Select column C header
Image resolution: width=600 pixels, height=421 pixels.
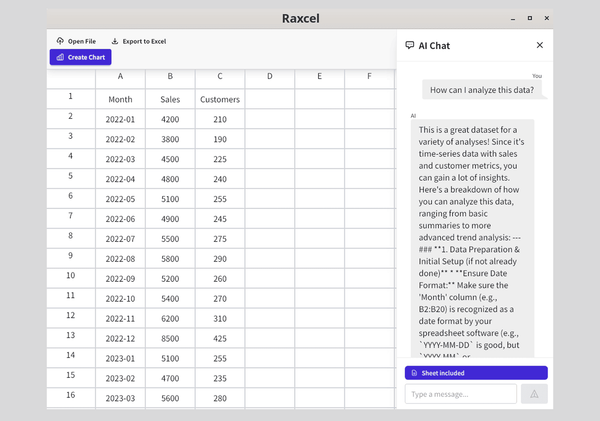pyautogui.click(x=220, y=76)
